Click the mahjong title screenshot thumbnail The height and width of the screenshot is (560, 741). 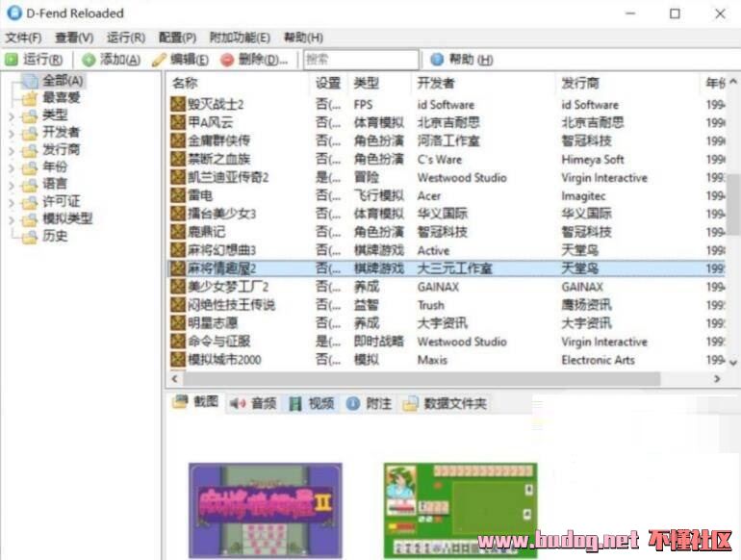click(x=265, y=510)
